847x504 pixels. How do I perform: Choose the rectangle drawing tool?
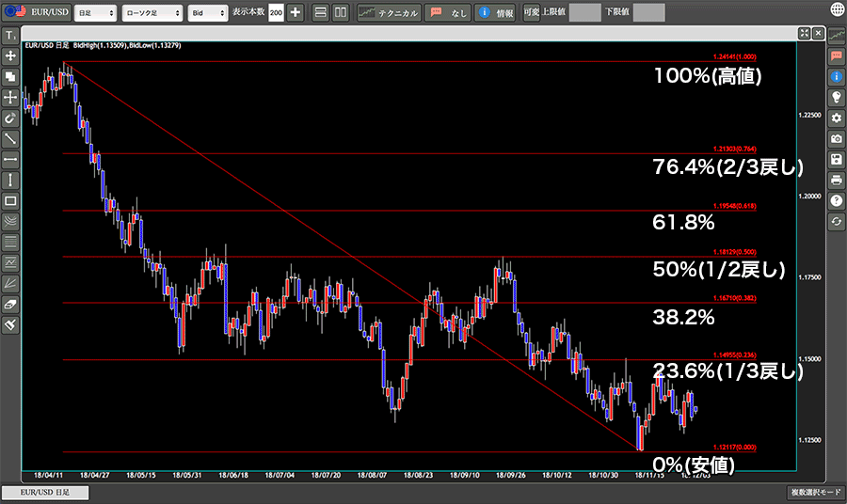pyautogui.click(x=10, y=200)
